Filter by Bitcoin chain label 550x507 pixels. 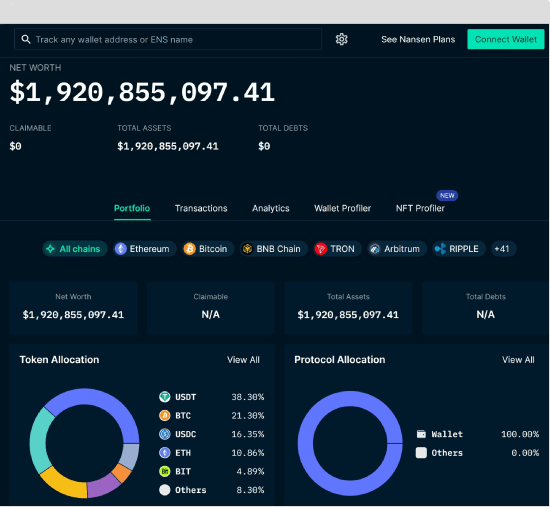213,249
